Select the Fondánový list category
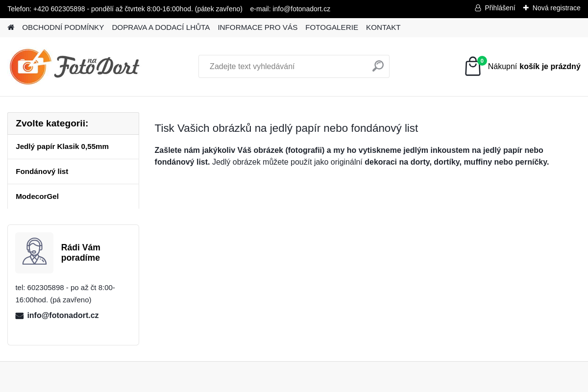Image resolution: width=588 pixels, height=392 pixels. click(42, 171)
